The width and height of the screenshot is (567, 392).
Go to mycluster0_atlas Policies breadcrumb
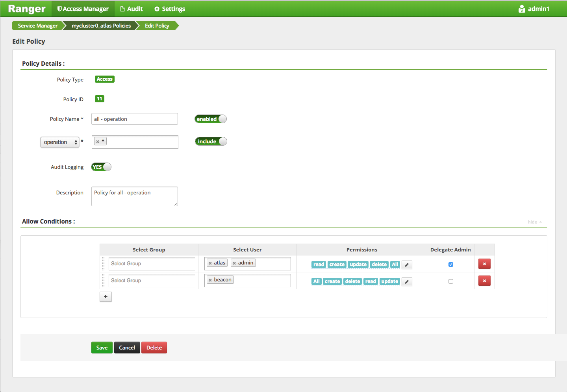(101, 26)
